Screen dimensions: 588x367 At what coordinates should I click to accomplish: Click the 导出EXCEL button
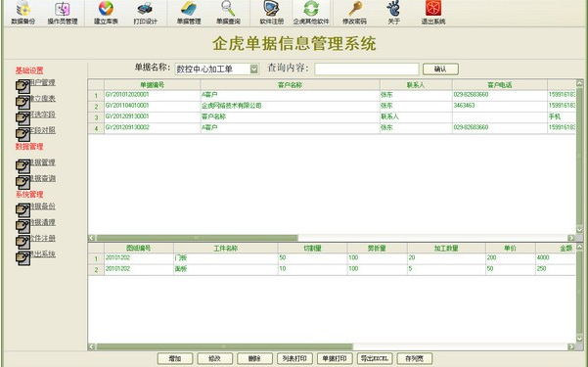click(375, 358)
